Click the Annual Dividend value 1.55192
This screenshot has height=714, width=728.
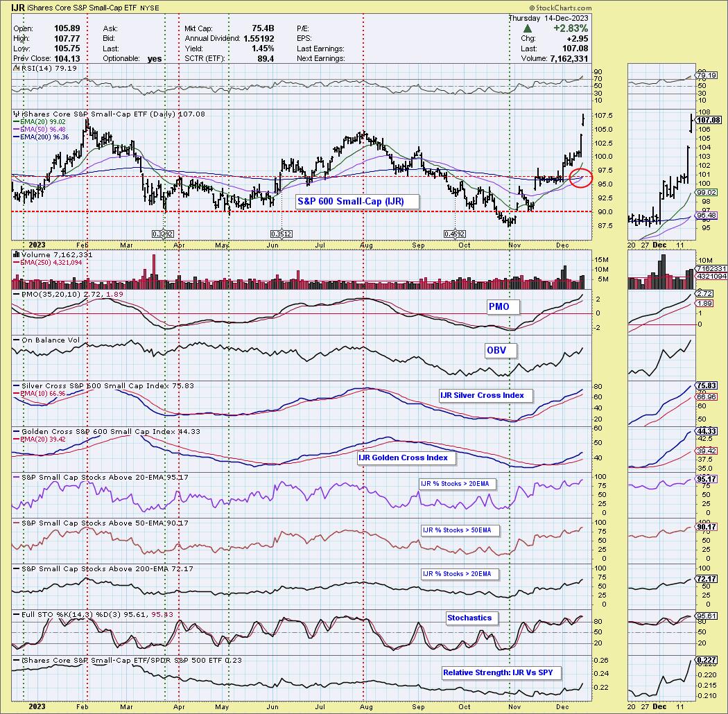point(258,39)
